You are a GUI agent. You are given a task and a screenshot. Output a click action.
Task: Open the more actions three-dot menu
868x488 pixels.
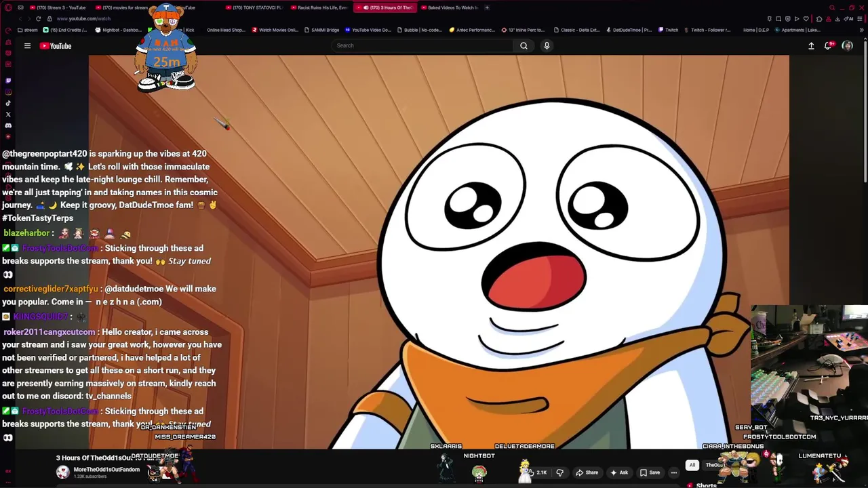(674, 472)
